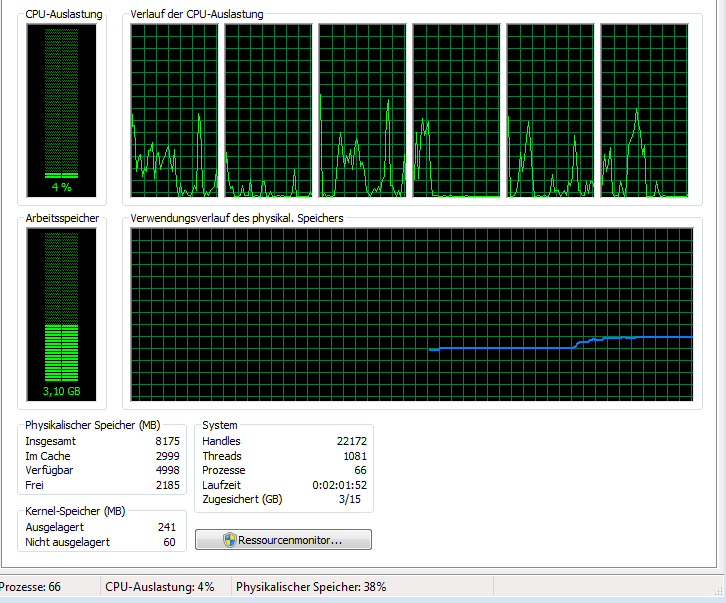Click the Laufzeit value 0:02:01:52
The image size is (726, 603).
click(339, 485)
